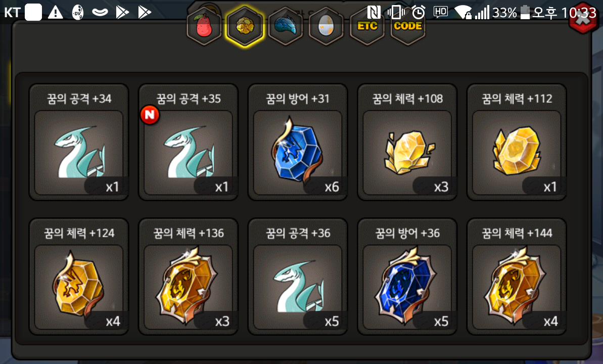
Task: Select 꿈의 체력 +112 gold gem
Action: pos(517,143)
